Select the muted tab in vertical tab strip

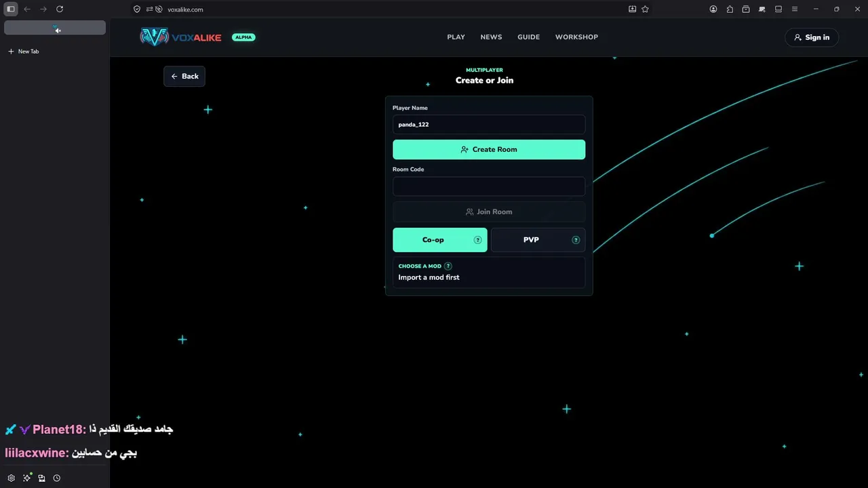click(x=55, y=27)
